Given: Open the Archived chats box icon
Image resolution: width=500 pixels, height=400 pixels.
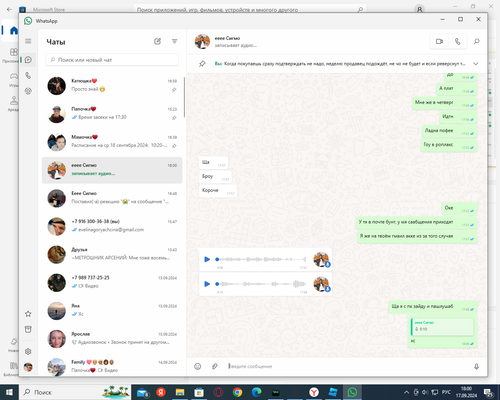Looking at the screenshot, I should [x=28, y=329].
